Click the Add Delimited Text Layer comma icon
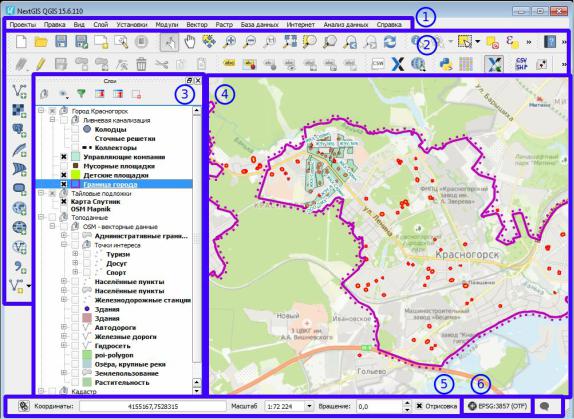Screen dimensions: 574x419 (19, 266)
